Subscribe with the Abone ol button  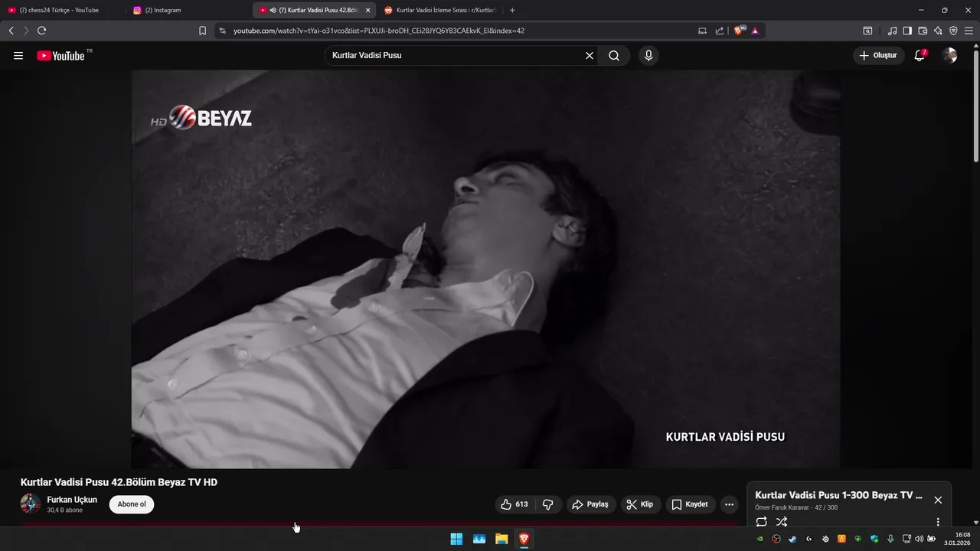[x=132, y=504]
